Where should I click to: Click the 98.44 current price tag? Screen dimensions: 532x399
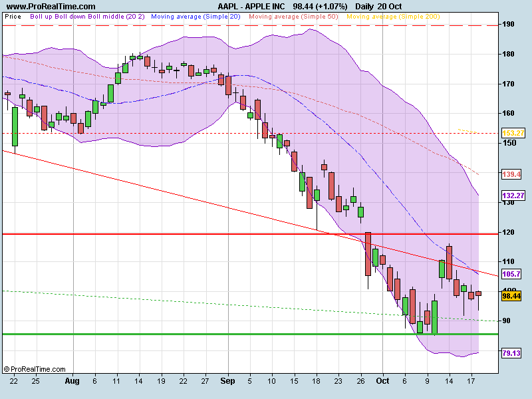tap(511, 296)
